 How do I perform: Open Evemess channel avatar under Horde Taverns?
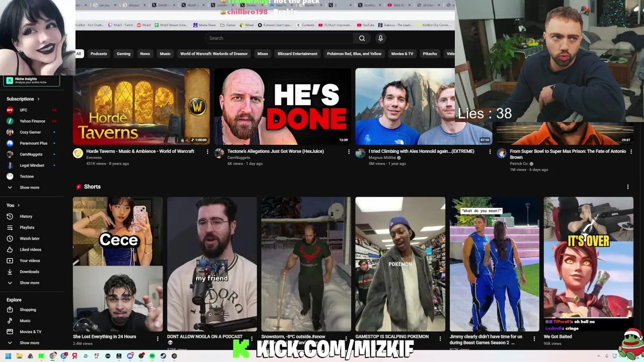[78, 153]
